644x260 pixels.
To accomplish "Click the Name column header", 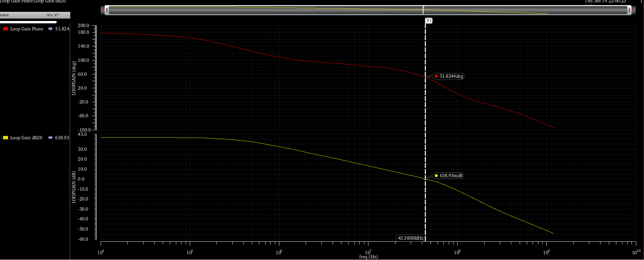I will (x=23, y=15).
